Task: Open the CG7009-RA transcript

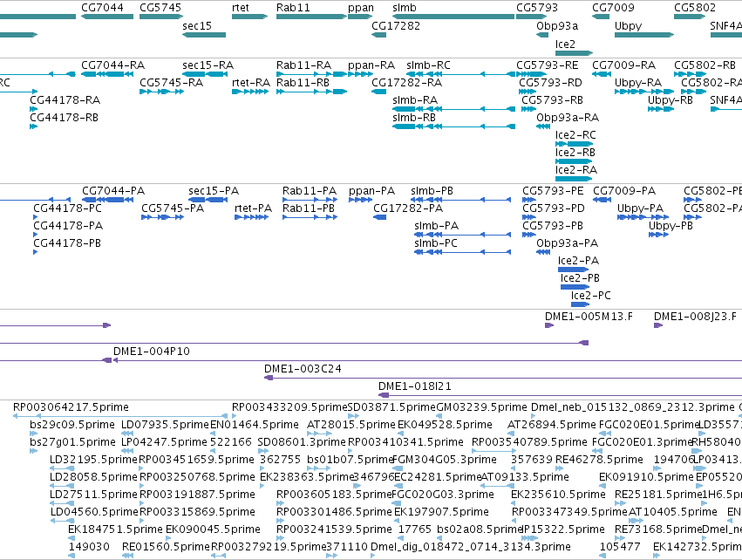Action: 602,74
